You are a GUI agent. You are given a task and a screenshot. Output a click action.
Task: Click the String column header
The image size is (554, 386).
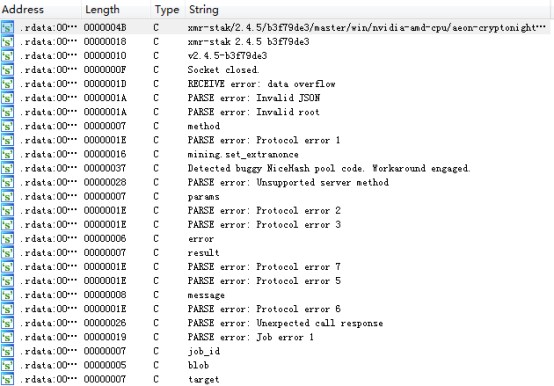[x=367, y=9]
